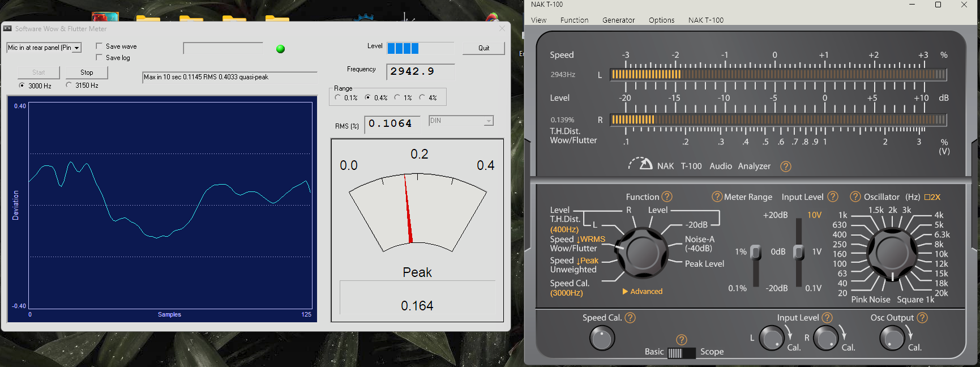Select the 6.3k oscillator frequency label
This screenshot has width=980, height=367.
[942, 234]
